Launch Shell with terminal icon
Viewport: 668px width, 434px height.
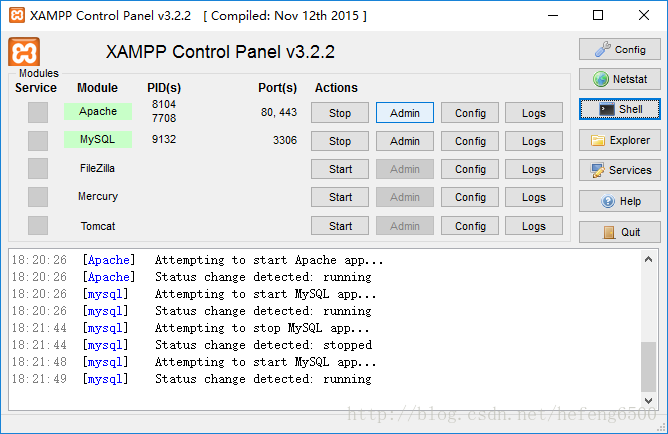click(619, 109)
